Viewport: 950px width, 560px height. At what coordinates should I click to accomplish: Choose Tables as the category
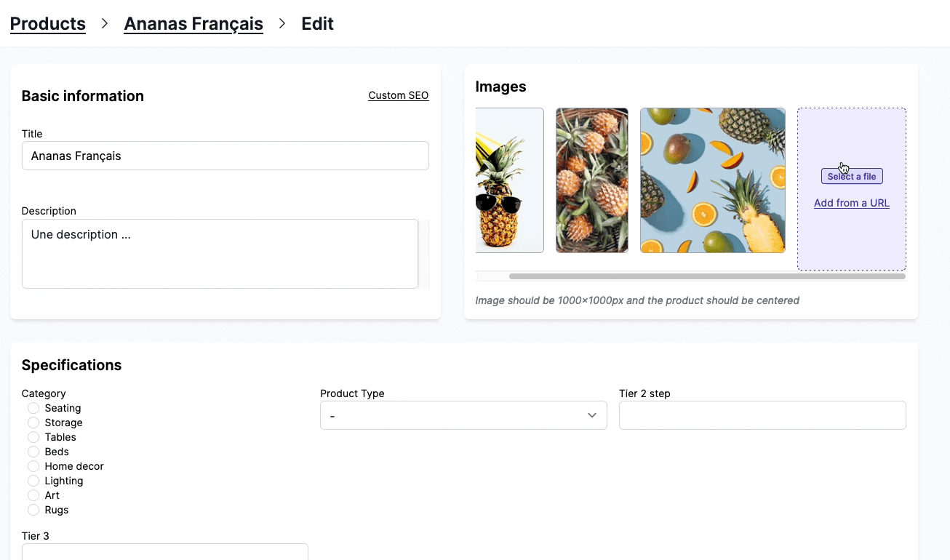(33, 437)
